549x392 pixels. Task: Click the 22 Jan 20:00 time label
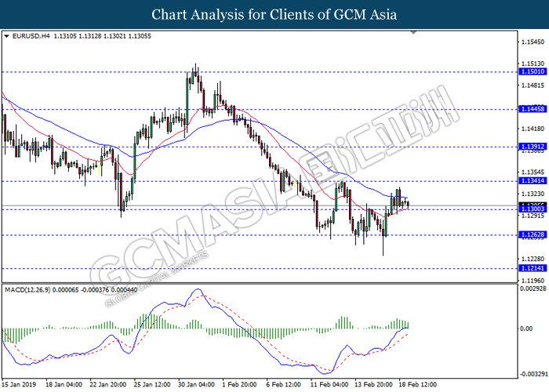pos(108,384)
